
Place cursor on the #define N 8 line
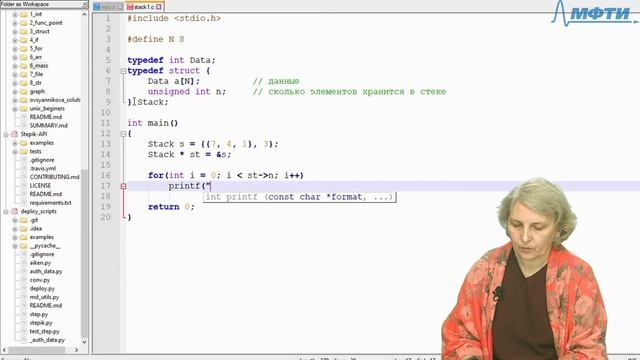pos(156,40)
